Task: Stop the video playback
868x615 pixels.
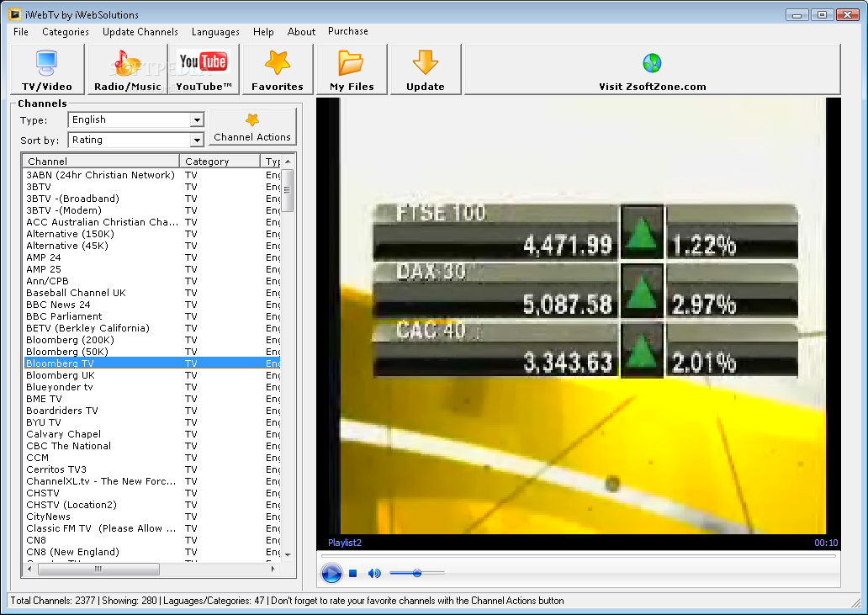Action: [x=352, y=574]
